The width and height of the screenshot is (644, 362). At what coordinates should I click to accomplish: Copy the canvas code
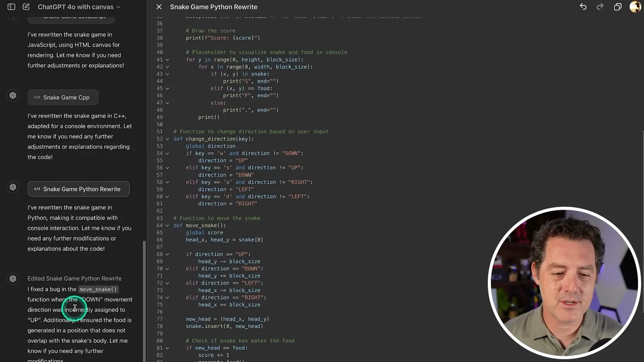(617, 7)
